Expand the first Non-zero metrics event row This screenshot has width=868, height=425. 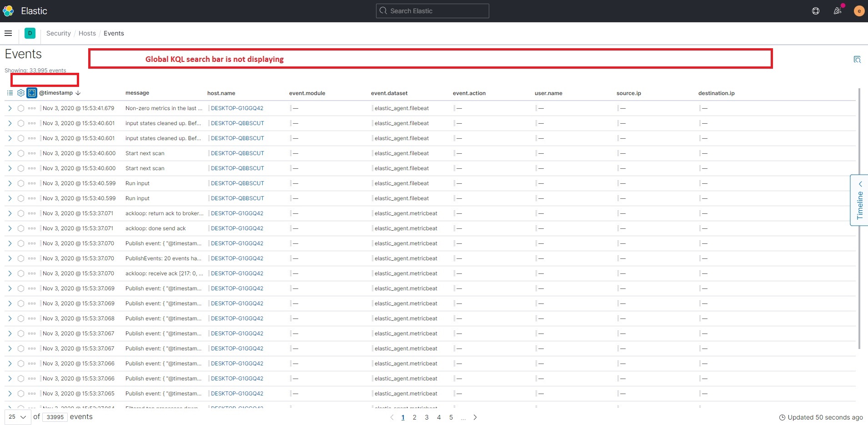click(10, 108)
